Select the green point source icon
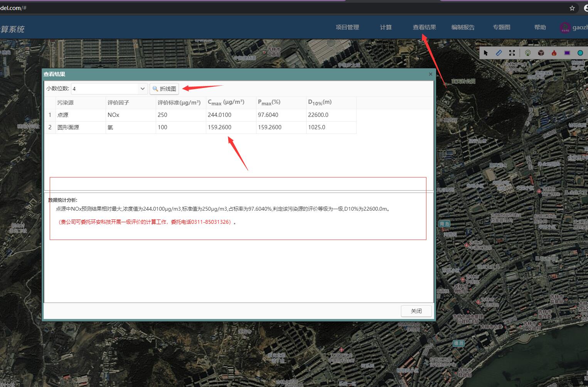 pos(528,53)
